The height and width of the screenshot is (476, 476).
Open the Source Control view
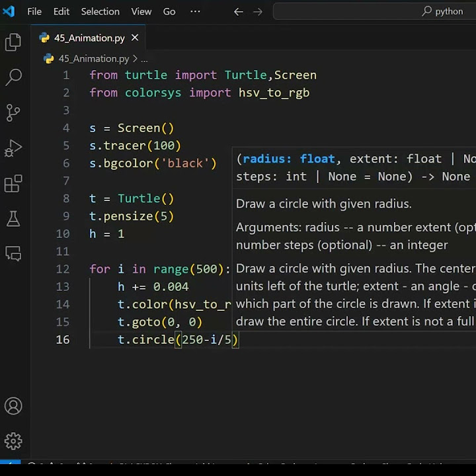point(13,112)
